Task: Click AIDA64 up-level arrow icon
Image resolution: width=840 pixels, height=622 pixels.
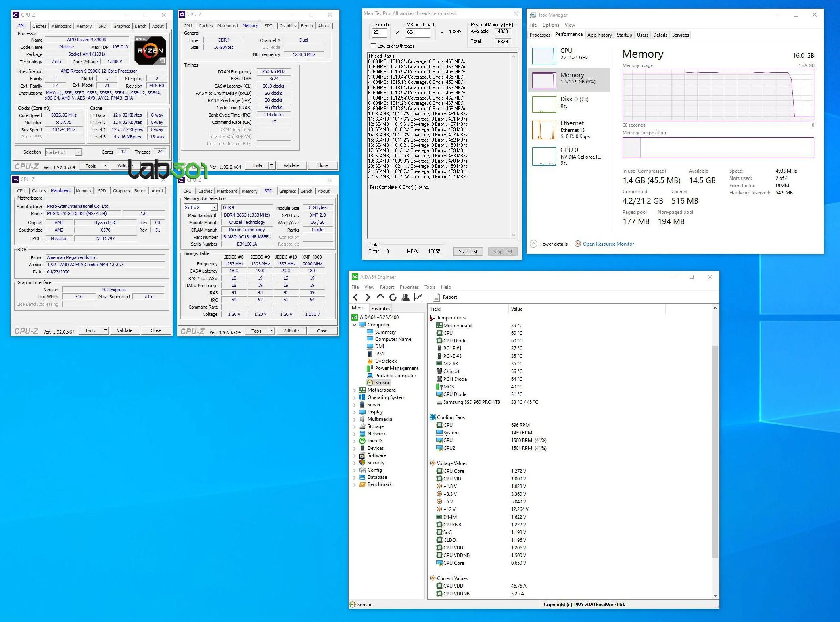Action: pos(380,297)
